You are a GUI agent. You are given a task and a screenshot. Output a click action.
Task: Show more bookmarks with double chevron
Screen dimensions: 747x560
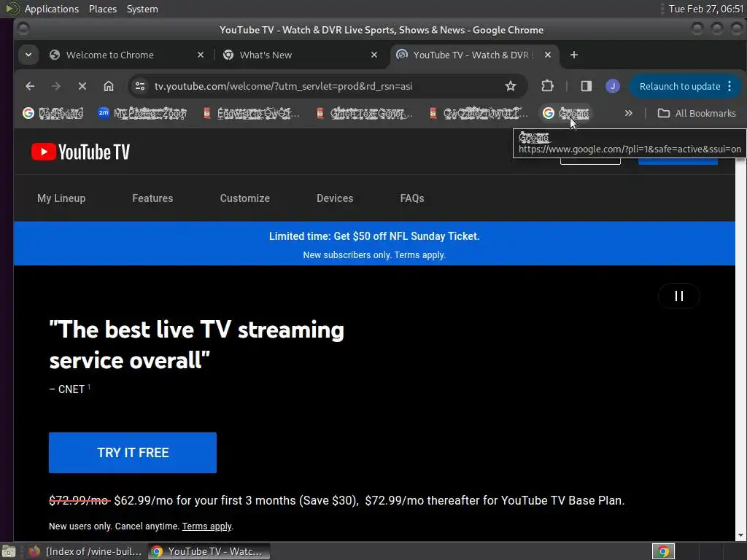(628, 113)
